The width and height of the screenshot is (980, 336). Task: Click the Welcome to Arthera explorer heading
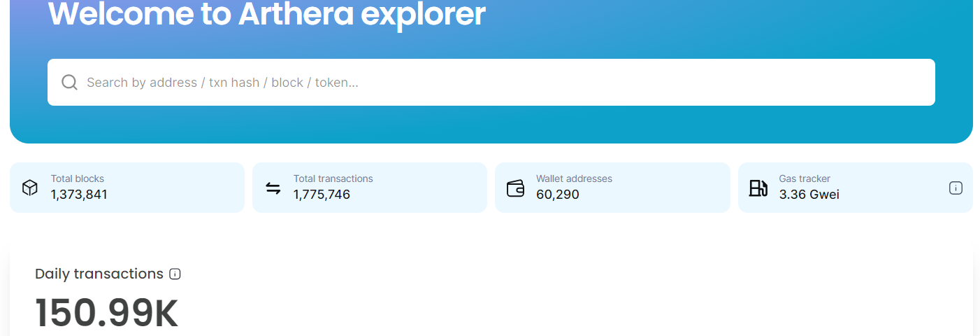click(x=266, y=14)
